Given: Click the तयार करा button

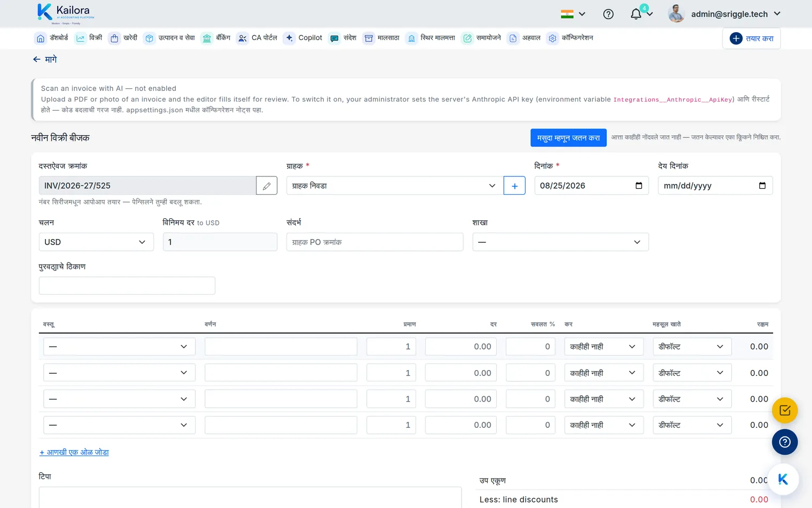Looking at the screenshot, I should pyautogui.click(x=752, y=39).
